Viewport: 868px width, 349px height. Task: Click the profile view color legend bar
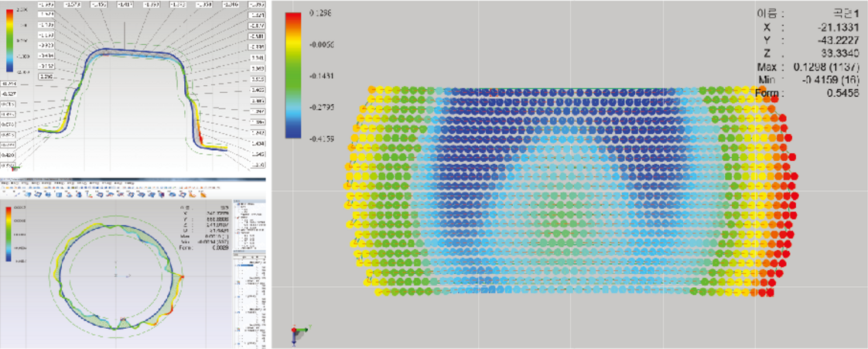(9, 39)
